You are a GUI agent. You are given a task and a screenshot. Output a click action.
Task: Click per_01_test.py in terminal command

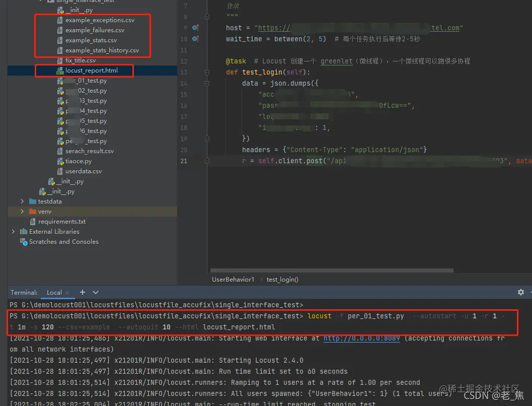tap(375, 316)
